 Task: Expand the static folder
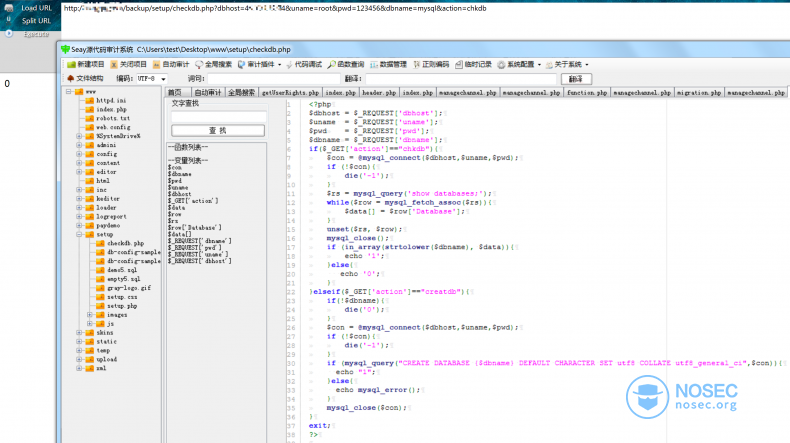point(79,342)
